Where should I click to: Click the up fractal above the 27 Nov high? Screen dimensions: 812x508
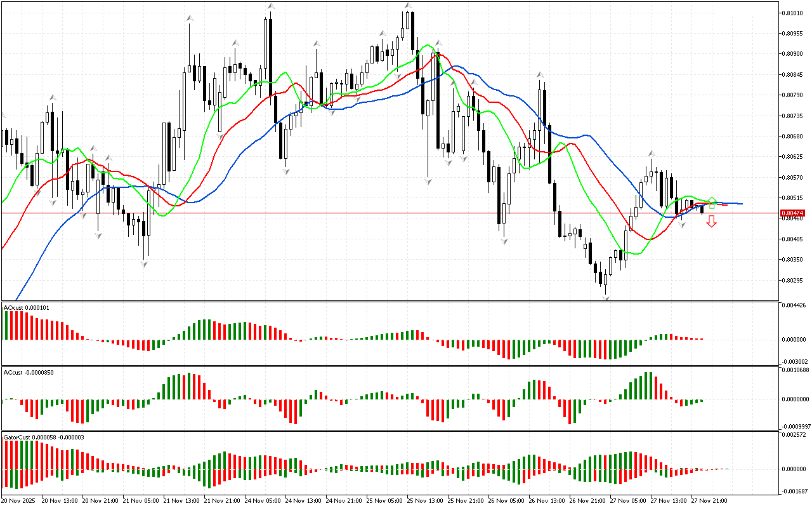click(x=651, y=154)
